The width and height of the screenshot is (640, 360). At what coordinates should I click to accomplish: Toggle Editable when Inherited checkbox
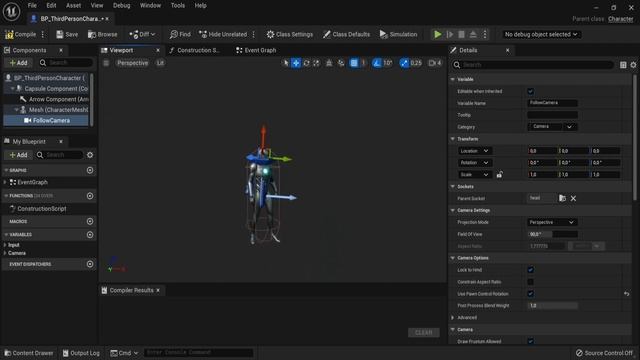coord(531,91)
